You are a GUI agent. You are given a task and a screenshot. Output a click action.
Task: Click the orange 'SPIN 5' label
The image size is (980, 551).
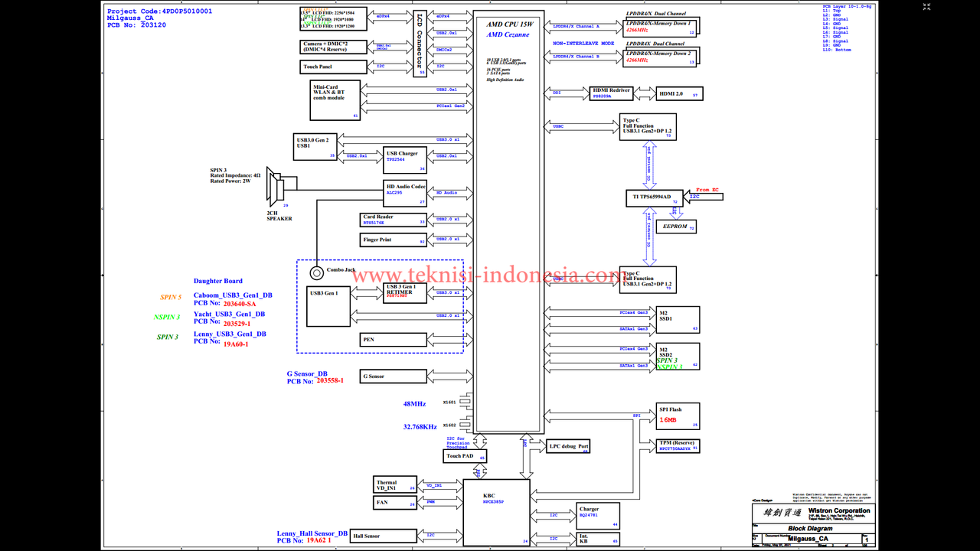(x=171, y=297)
